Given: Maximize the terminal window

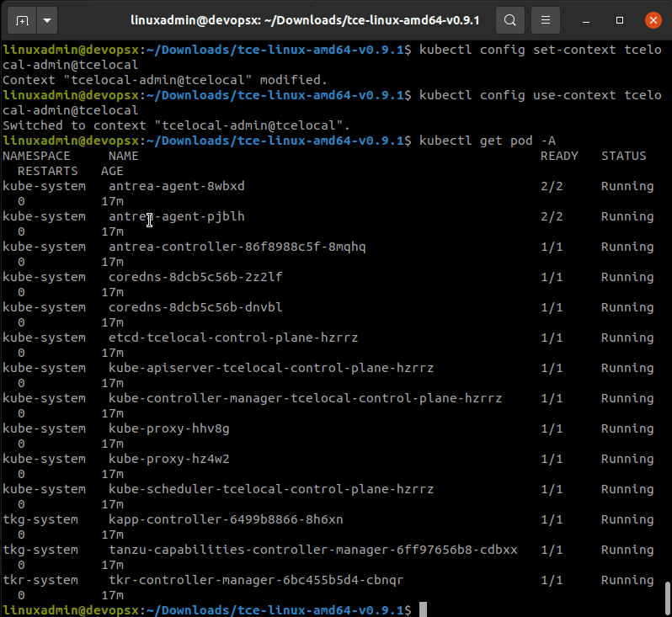Looking at the screenshot, I should pyautogui.click(x=620, y=20).
